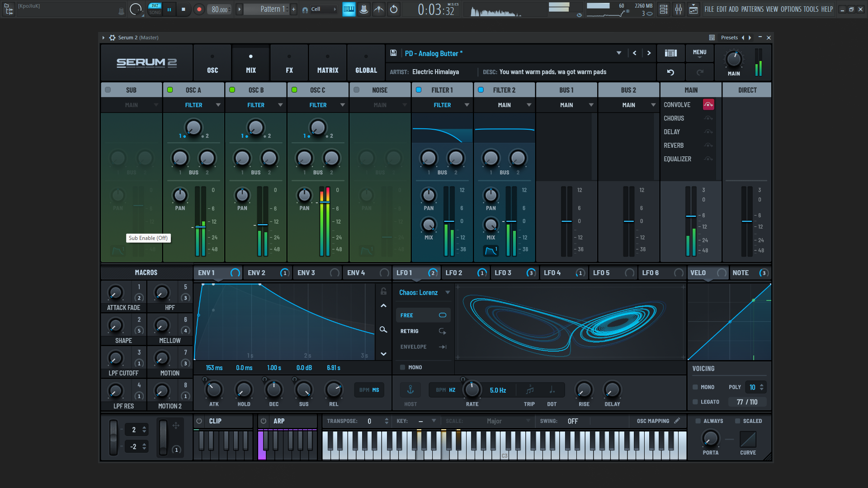Open the BUS 2 MAIN routing dropdown
The height and width of the screenshot is (488, 868).
(x=629, y=105)
